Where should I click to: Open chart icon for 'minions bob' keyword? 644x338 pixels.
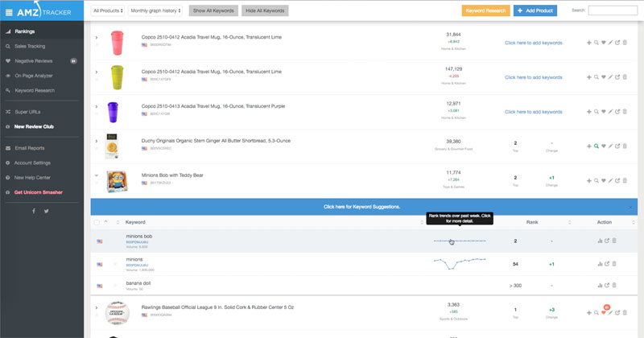coord(600,241)
